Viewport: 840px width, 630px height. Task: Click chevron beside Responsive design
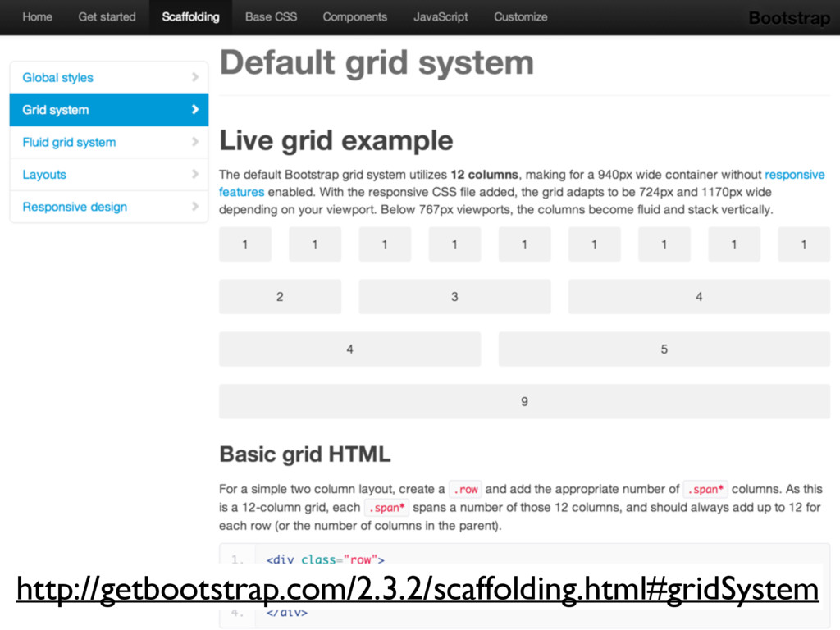click(195, 206)
